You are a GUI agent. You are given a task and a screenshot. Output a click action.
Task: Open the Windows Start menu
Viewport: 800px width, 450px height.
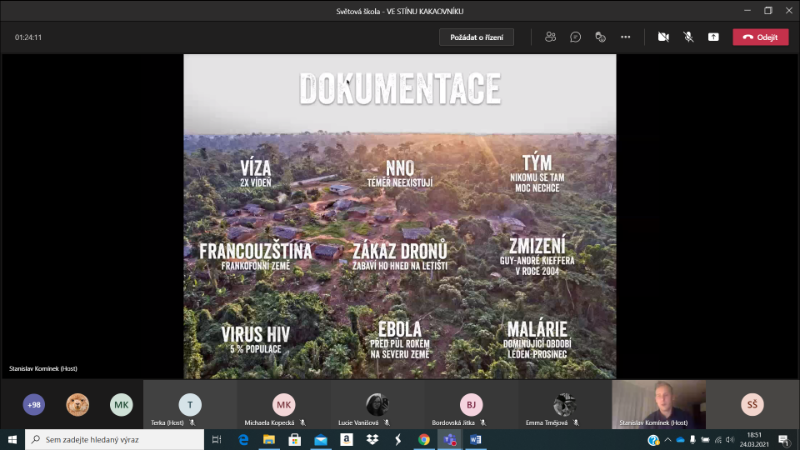click(12, 439)
